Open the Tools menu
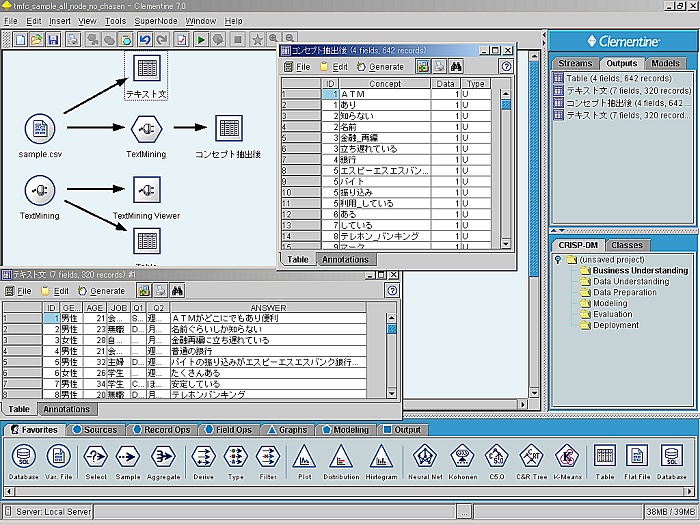The height and width of the screenshot is (525, 700). 116,20
